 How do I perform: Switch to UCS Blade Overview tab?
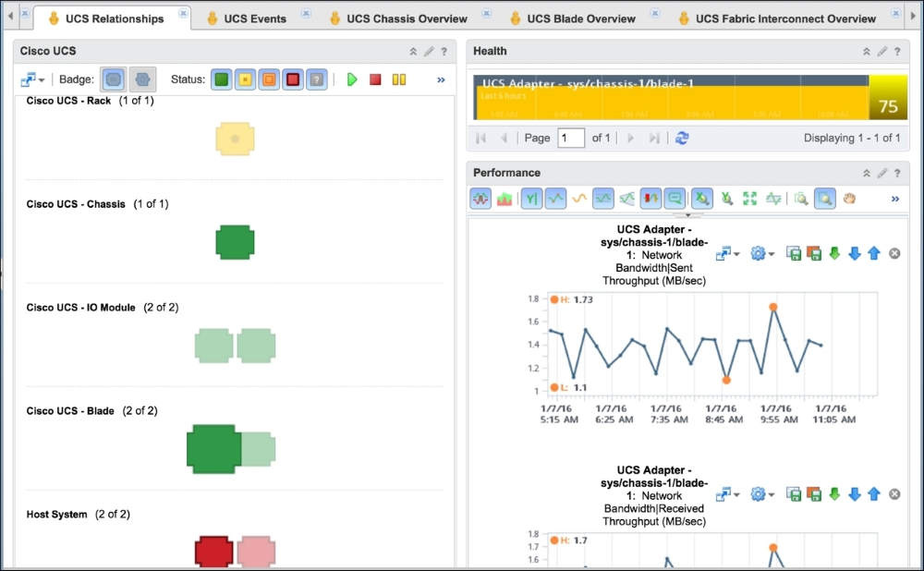[x=581, y=18]
